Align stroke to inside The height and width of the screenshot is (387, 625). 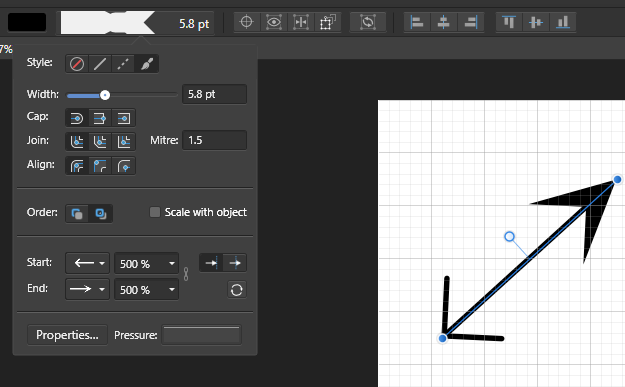[100, 166]
